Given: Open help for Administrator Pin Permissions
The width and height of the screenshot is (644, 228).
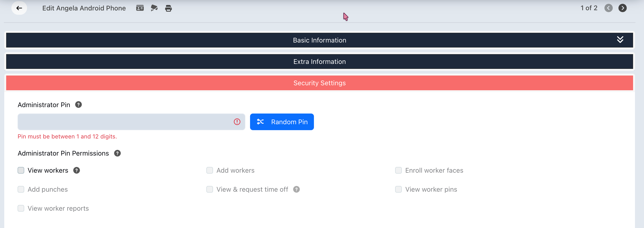Looking at the screenshot, I should click(117, 153).
